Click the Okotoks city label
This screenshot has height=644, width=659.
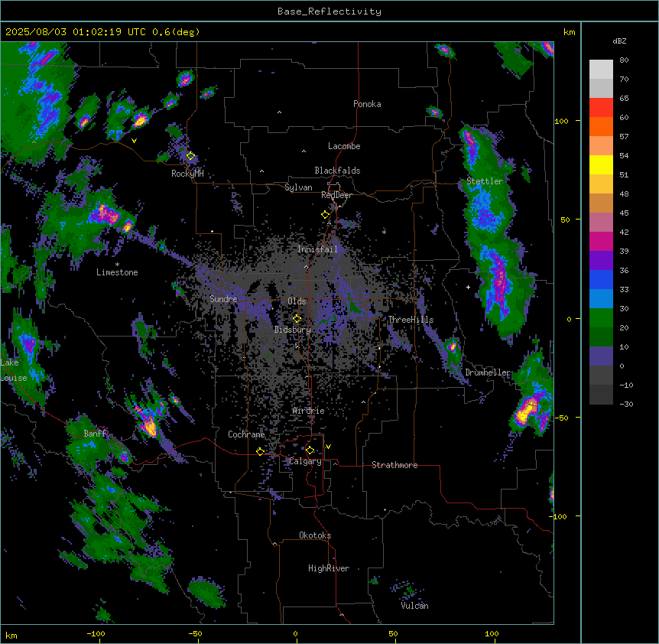click(x=315, y=535)
